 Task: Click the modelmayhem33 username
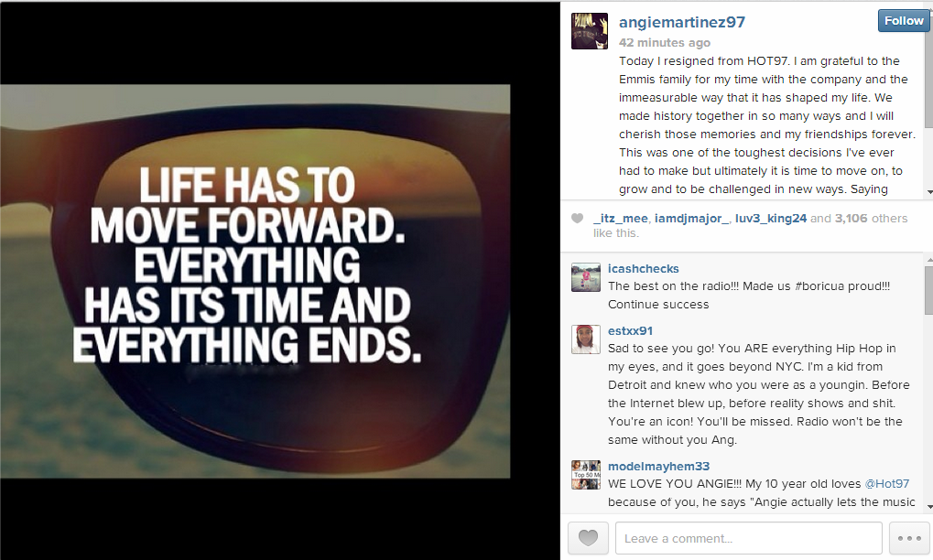coord(658,466)
